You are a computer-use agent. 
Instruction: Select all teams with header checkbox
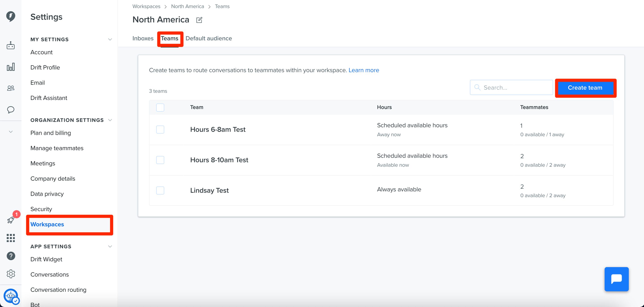tap(160, 107)
